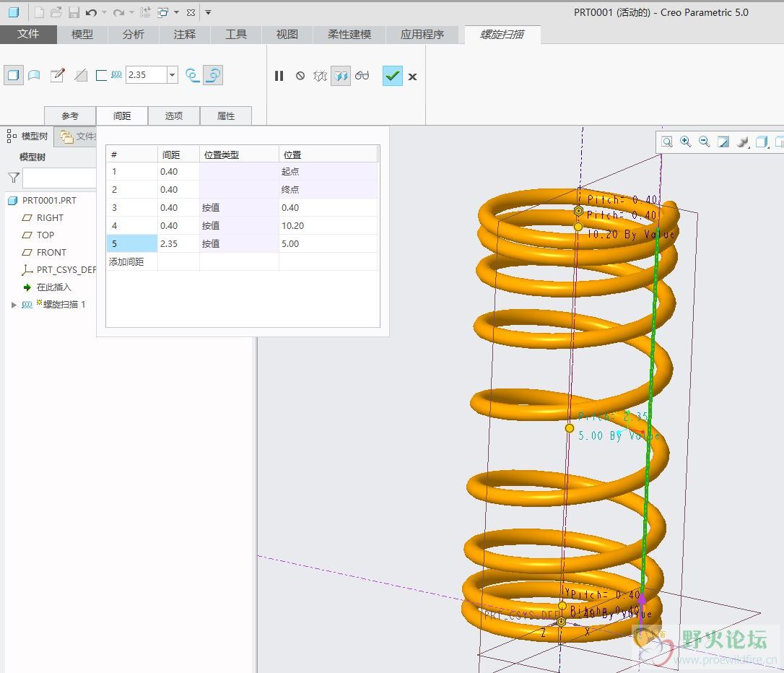Toggle Sweep as solid option
The width and height of the screenshot is (784, 673).
pyautogui.click(x=14, y=76)
